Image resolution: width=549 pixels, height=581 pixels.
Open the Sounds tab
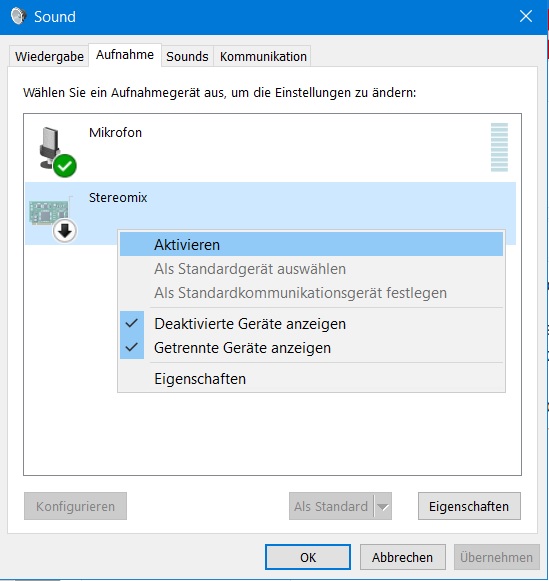187,57
